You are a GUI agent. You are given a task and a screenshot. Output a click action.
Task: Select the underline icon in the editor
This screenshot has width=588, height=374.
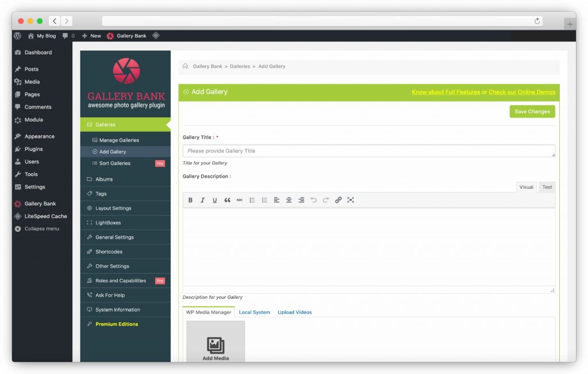coord(215,200)
